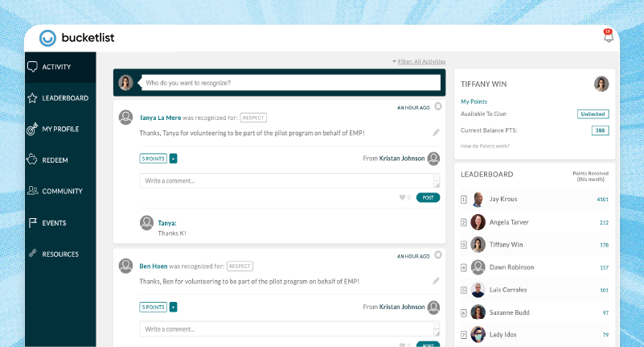Add points with plus on Tanya's post
Screen dimensions: 644x347
tap(174, 159)
